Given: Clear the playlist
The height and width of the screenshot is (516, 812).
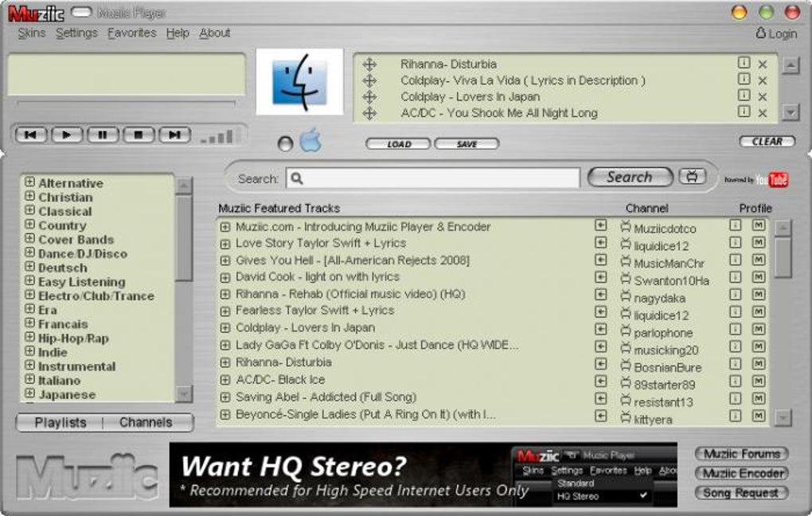Looking at the screenshot, I should click(767, 142).
